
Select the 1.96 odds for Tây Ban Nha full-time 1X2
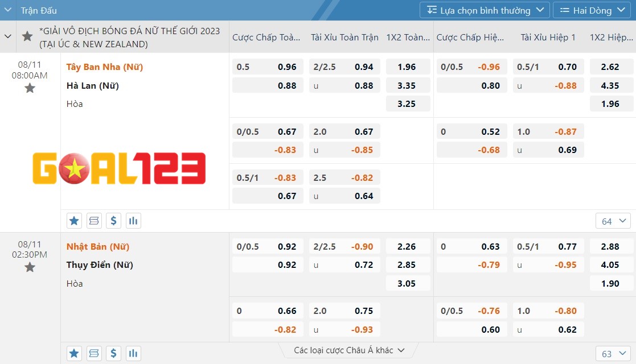[x=407, y=67]
